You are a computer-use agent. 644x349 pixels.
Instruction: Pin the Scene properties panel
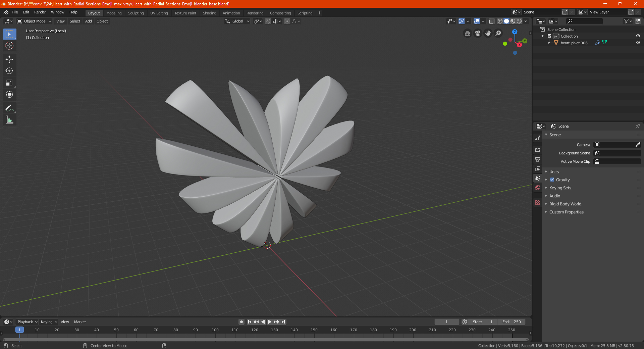[638, 126]
